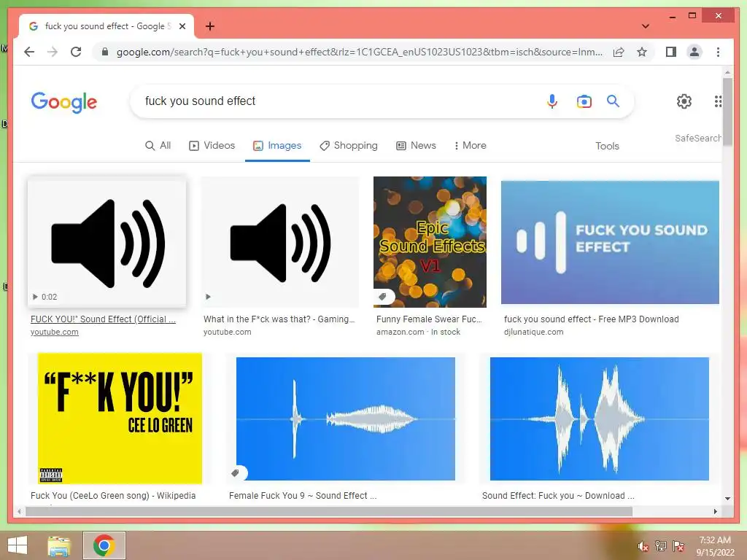Screen dimensions: 747x560
Task: Open the Epic Sound Effects V1 image
Action: point(430,242)
